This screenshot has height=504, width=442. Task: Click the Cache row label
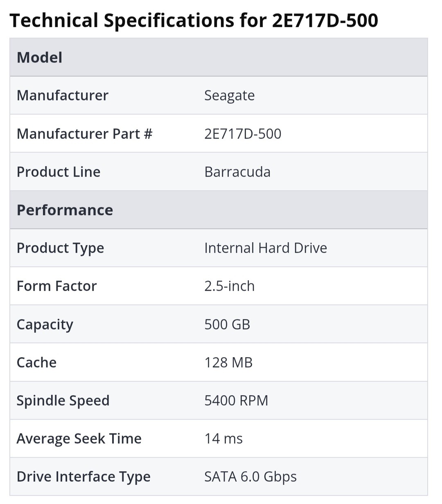(36, 362)
